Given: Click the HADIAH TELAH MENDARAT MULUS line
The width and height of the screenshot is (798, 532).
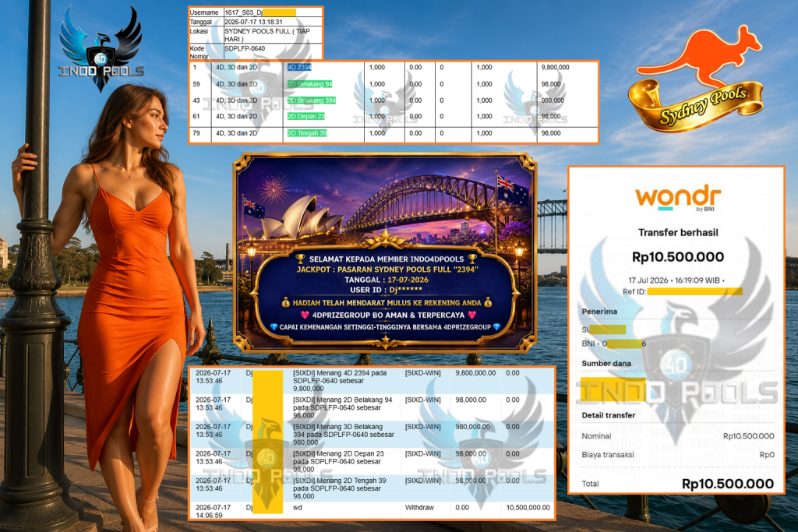Looking at the screenshot, I should coord(387,303).
